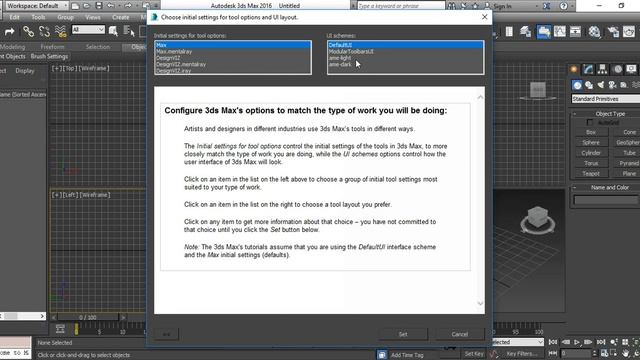Screen dimensions: 640x360
Task: Open the Material Editor icon
Action: pos(594,31)
